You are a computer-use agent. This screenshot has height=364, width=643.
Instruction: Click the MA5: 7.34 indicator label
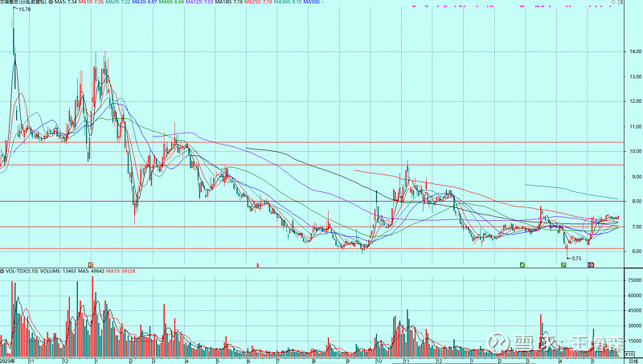tap(66, 2)
